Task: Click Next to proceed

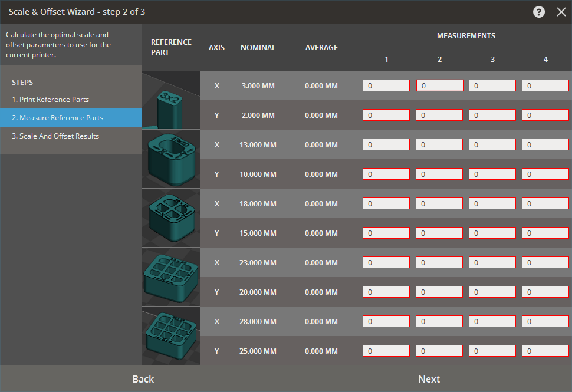Action: pyautogui.click(x=429, y=379)
